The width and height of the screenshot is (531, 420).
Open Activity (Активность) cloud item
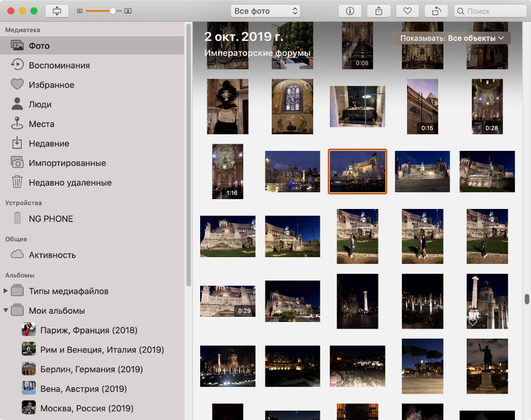[52, 255]
